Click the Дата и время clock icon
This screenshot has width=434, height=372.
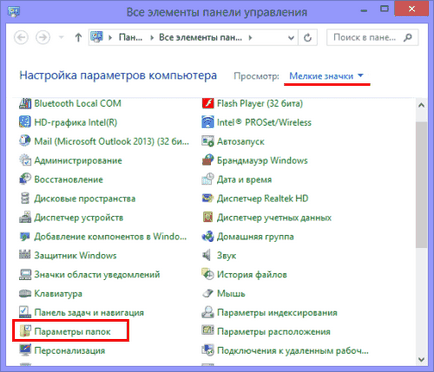(208, 179)
